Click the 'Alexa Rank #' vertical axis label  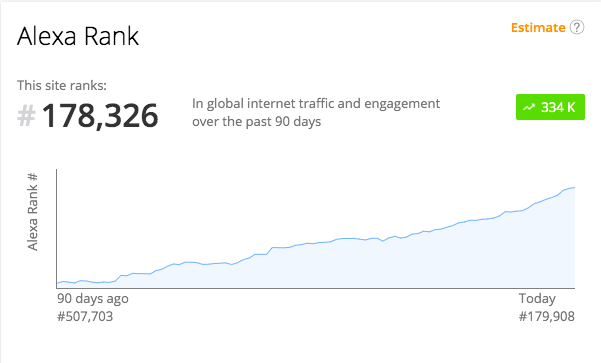click(x=33, y=212)
